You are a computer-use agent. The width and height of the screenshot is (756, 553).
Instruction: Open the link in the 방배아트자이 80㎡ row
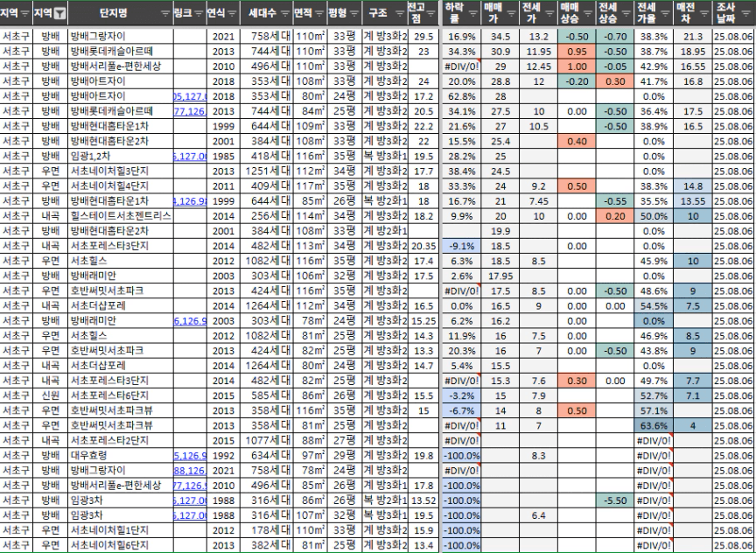click(x=190, y=96)
